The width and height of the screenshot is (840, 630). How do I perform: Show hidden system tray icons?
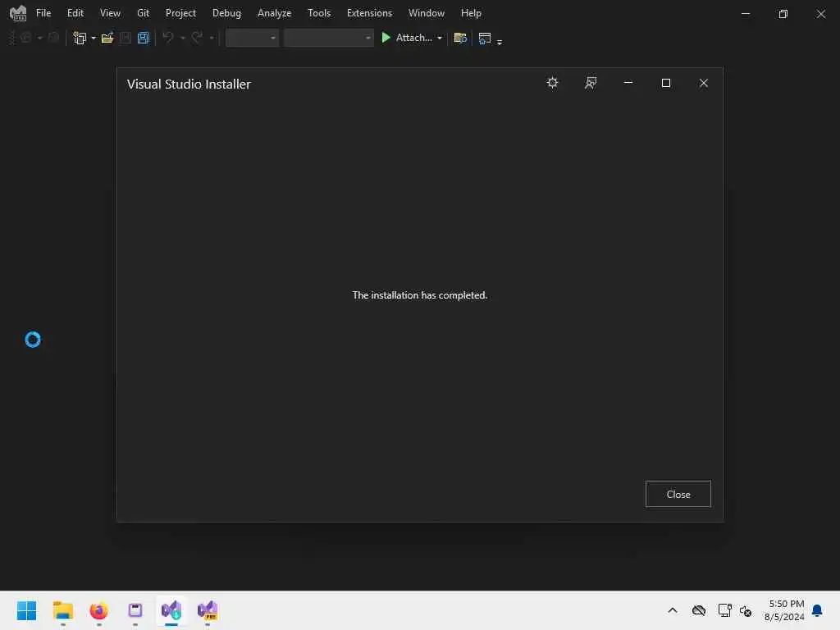(x=673, y=610)
